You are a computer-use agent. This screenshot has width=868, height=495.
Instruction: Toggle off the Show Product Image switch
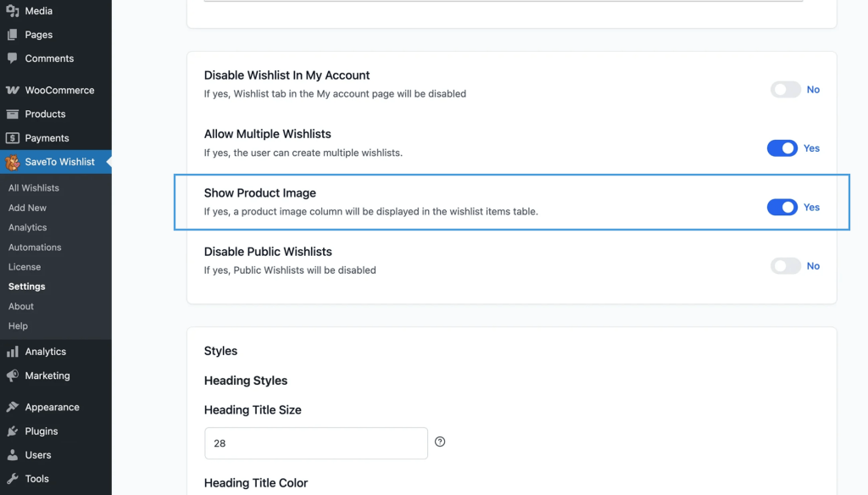[782, 207]
